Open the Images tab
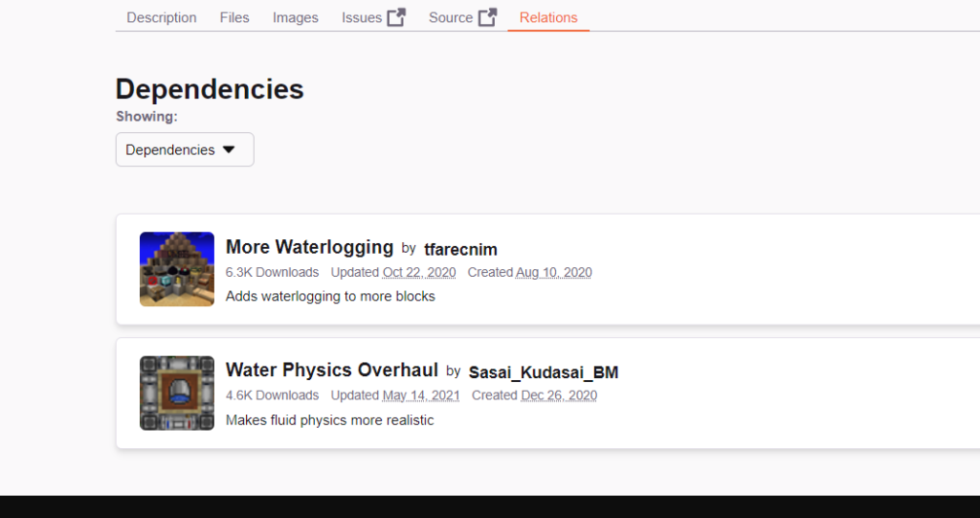Viewport: 980px width, 518px height. 296,17
